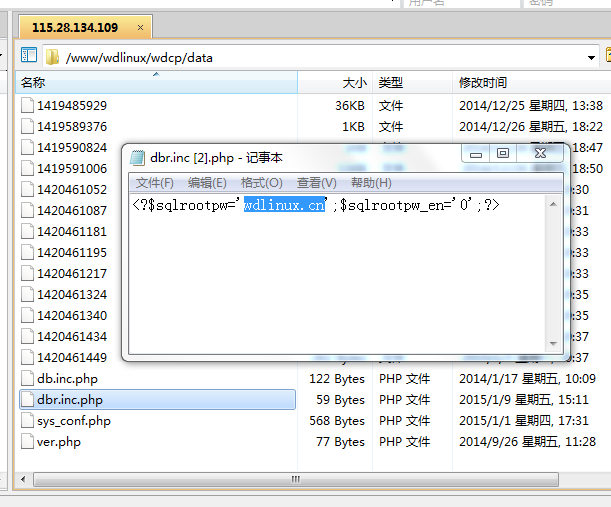This screenshot has height=507, width=611.
Task: Open the 帮助(H) menu in Notepad
Action: tap(371, 183)
